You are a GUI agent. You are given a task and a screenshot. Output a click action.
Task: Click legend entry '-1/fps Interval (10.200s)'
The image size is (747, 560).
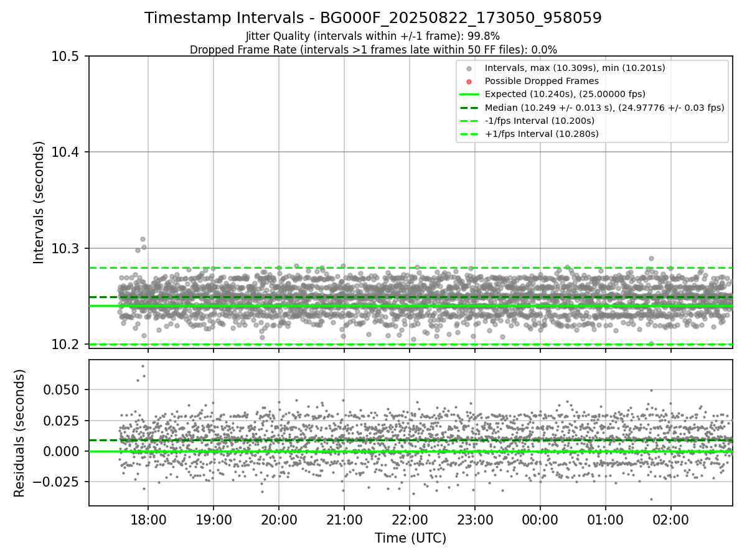coord(539,120)
